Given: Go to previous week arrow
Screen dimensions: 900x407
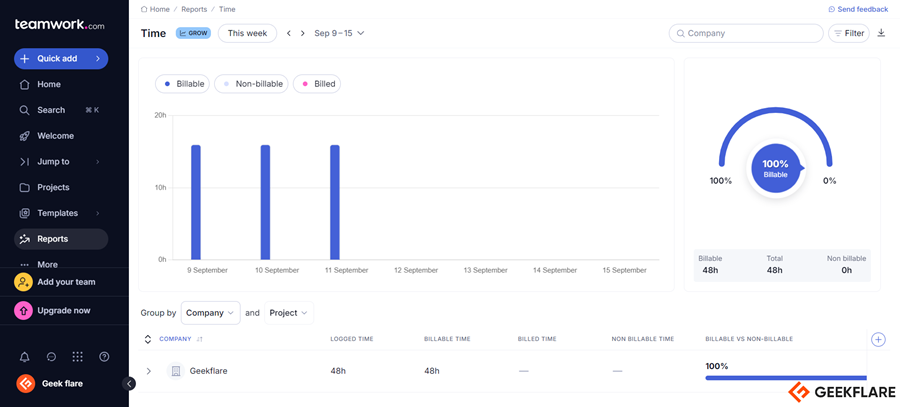Looking at the screenshot, I should 289,33.
